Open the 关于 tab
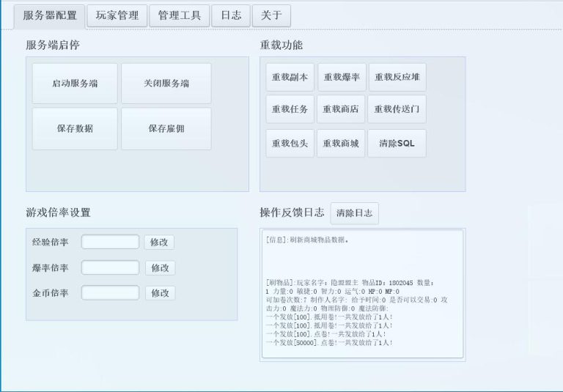 tap(271, 15)
